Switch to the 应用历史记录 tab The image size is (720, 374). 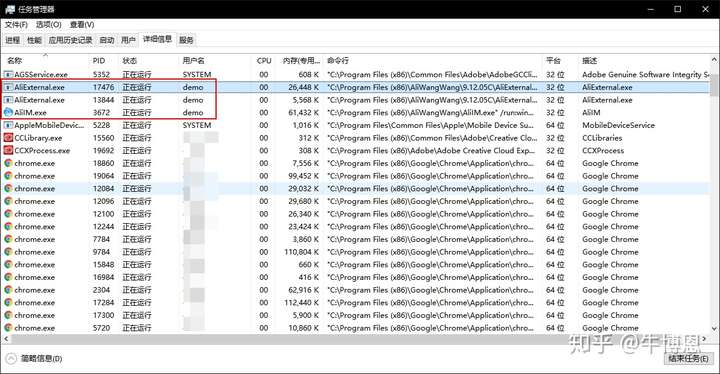coord(70,40)
